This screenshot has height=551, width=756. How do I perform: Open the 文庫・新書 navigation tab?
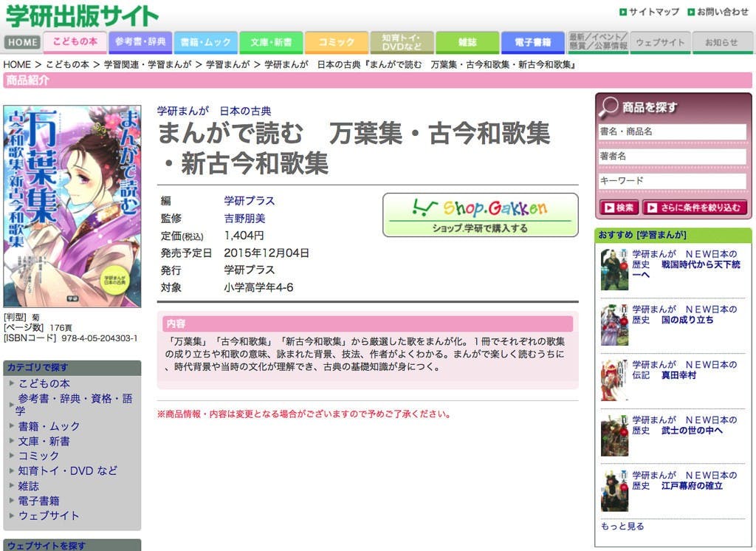pyautogui.click(x=271, y=42)
